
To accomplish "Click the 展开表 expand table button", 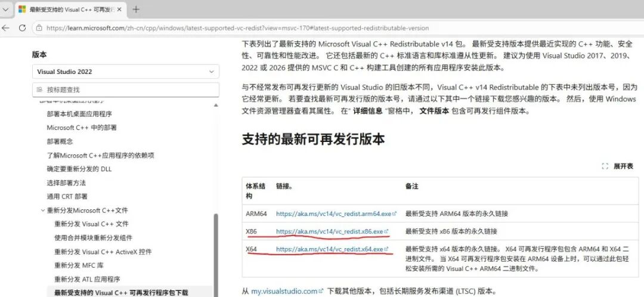I will tap(618, 166).
